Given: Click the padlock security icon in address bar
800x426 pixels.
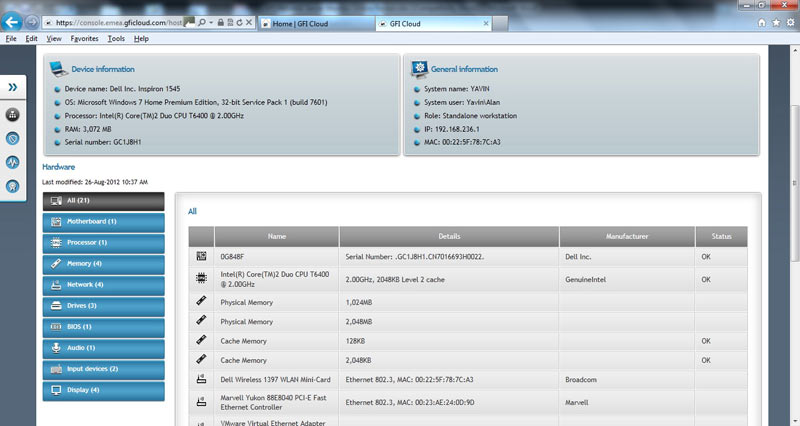Looking at the screenshot, I should tap(220, 22).
